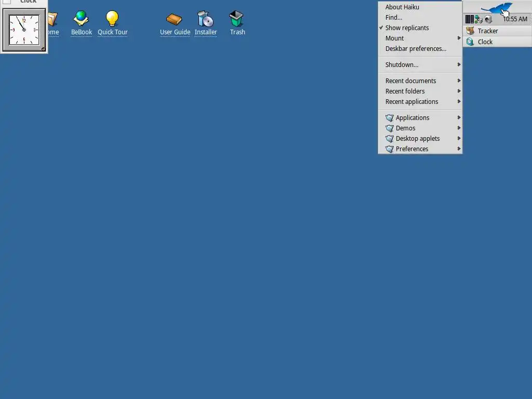Viewport: 532px width, 399px height.
Task: Select the Recent folders menu entry
Action: click(x=420, y=91)
